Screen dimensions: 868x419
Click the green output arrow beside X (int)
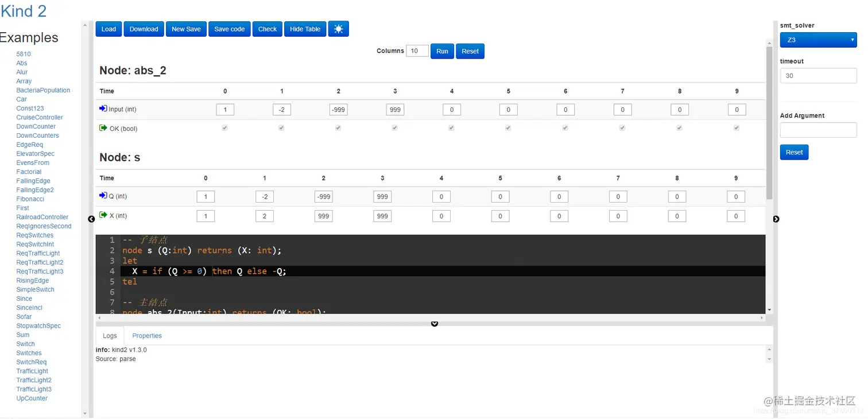[103, 215]
